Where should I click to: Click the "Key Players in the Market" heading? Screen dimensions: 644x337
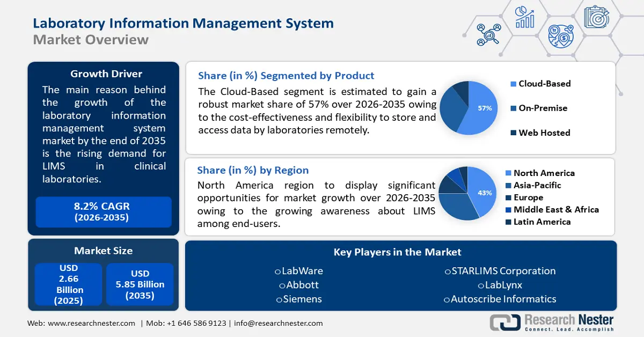pyautogui.click(x=398, y=252)
